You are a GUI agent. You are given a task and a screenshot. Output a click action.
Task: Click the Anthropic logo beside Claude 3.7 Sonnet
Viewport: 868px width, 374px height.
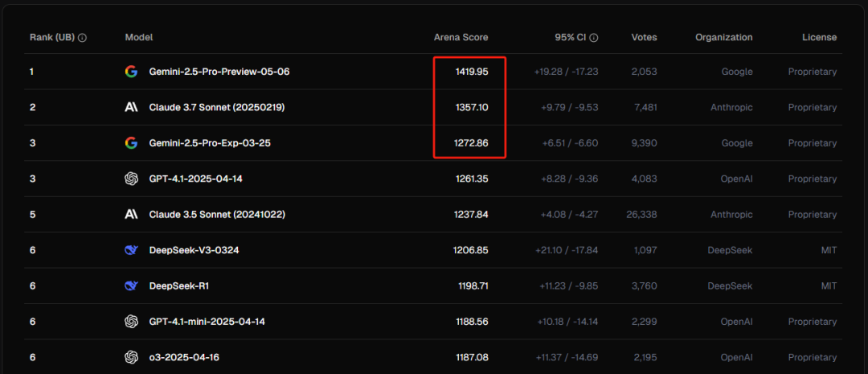point(131,107)
